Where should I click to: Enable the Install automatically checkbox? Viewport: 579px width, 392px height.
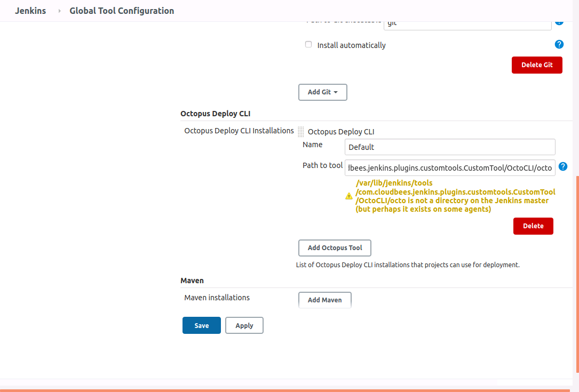pyautogui.click(x=308, y=45)
